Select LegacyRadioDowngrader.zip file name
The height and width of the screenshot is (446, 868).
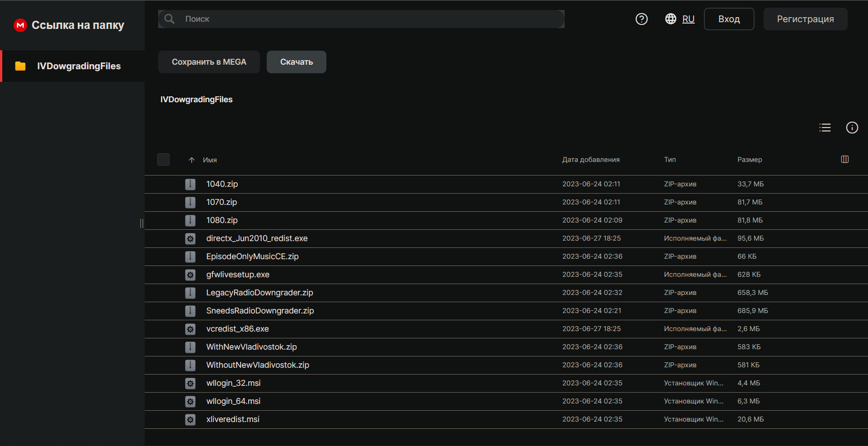coord(259,293)
